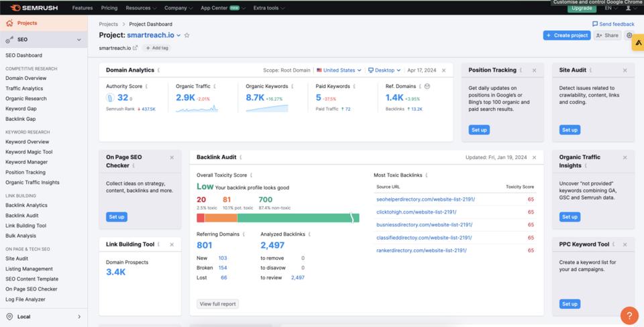Close the Site Audit widget

(625, 71)
